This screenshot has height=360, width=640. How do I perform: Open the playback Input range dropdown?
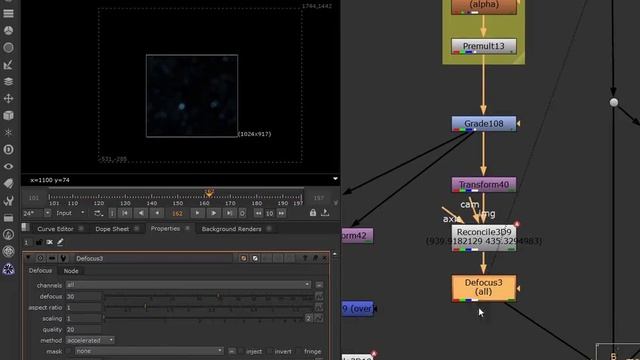point(70,213)
